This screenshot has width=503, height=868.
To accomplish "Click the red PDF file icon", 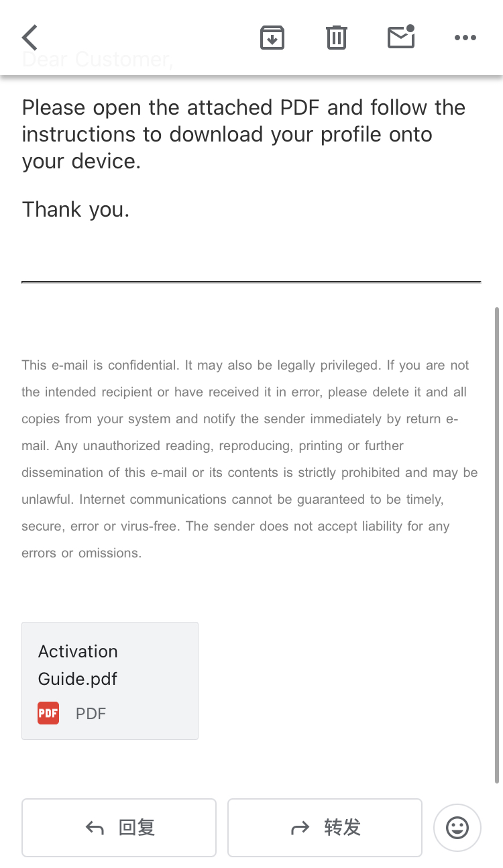I will click(x=48, y=713).
